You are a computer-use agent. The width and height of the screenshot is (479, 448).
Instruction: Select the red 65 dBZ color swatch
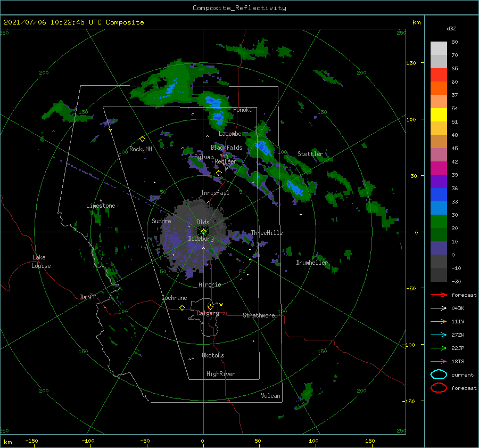(x=439, y=75)
